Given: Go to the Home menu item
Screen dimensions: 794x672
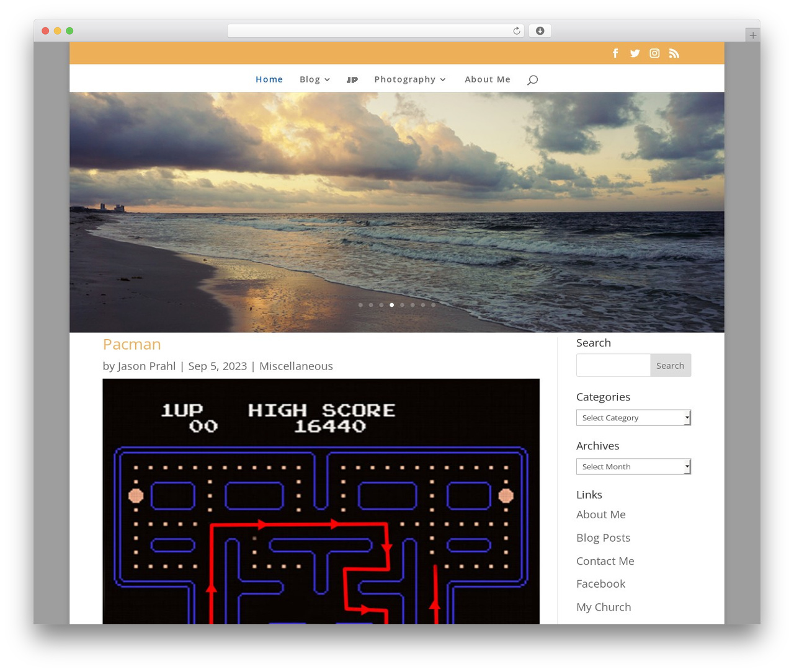Looking at the screenshot, I should pyautogui.click(x=269, y=79).
